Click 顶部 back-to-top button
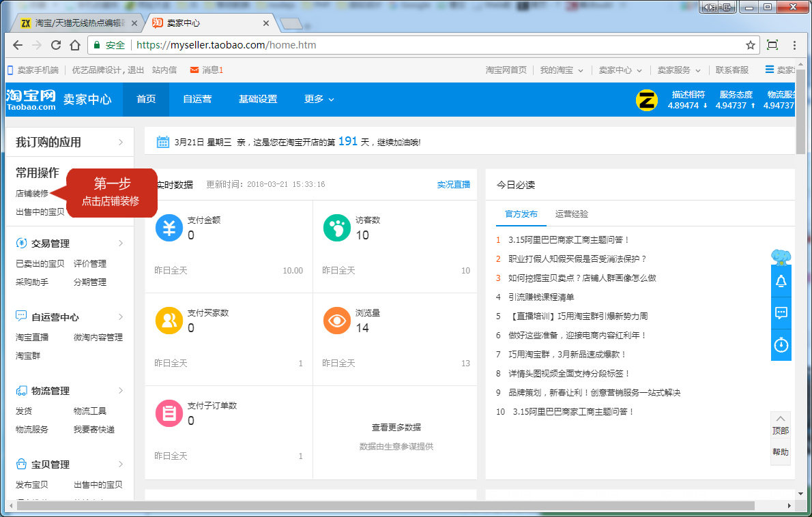The width and height of the screenshot is (812, 517). click(781, 424)
